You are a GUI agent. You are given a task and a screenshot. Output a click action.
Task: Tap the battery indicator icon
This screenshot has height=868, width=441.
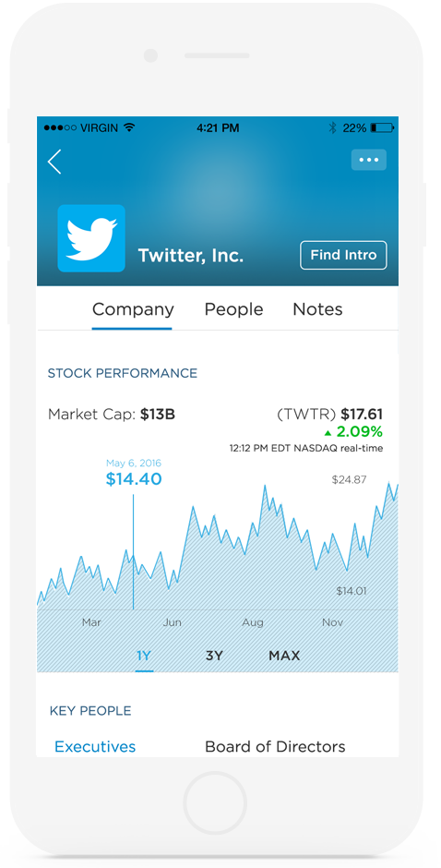click(382, 127)
